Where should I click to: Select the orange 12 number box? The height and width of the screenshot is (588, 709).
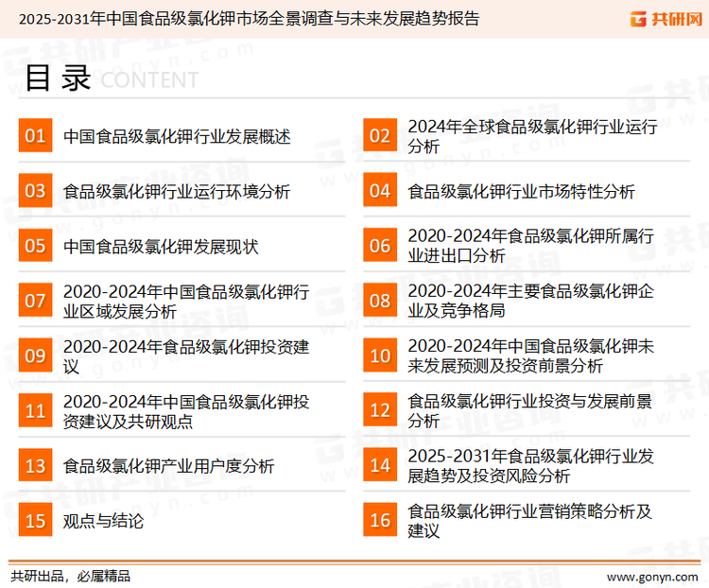pos(380,410)
